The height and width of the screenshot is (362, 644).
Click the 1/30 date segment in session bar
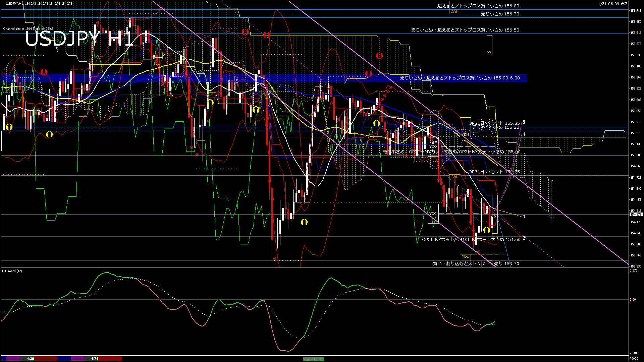coord(31,359)
